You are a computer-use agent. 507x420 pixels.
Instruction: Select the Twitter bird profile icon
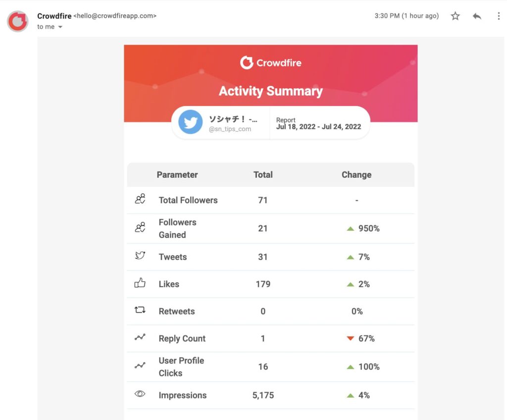[191, 122]
